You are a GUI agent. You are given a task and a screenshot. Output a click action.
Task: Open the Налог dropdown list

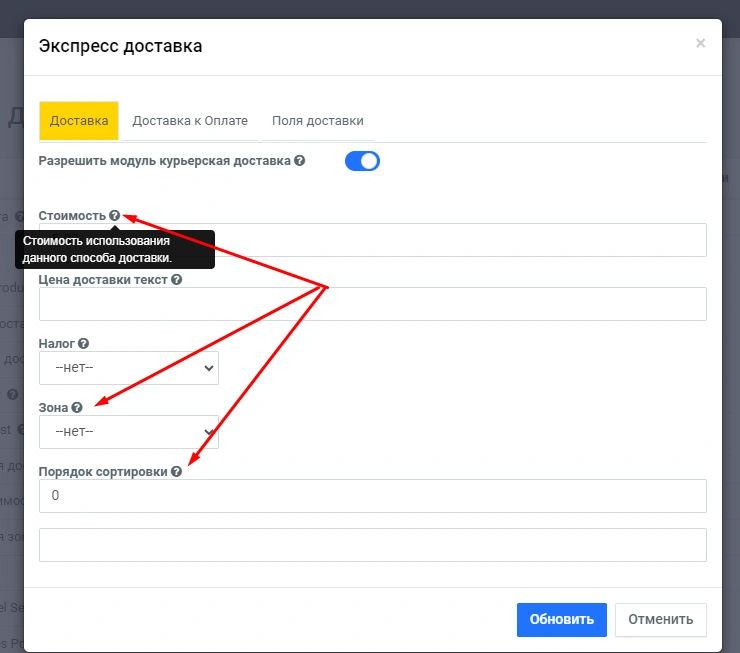coord(128,368)
